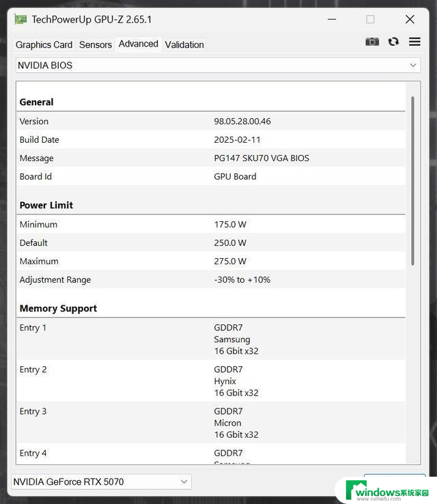437x504 pixels.
Task: Click the Build Date label
Action: 39,140
